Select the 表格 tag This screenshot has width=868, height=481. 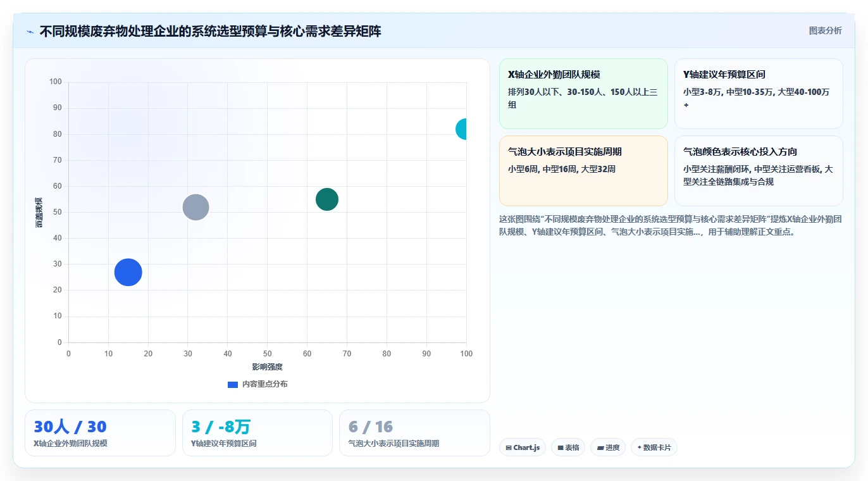point(568,447)
